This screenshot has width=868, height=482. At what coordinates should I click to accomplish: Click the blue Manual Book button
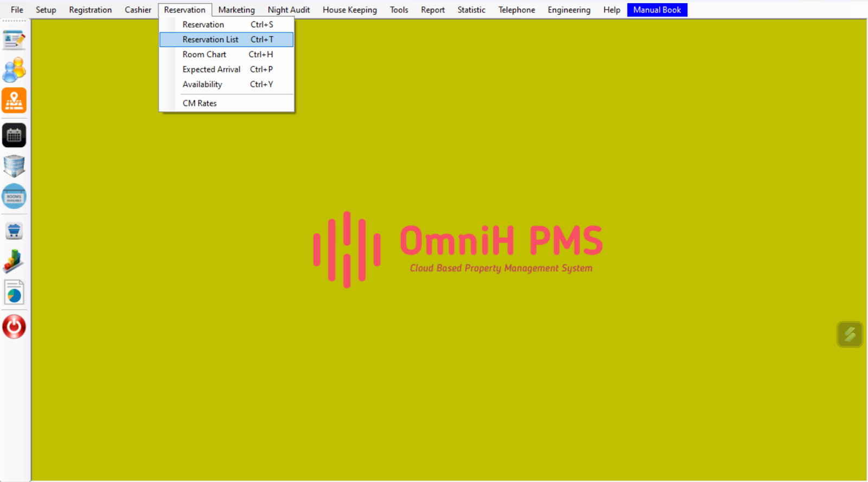click(657, 10)
